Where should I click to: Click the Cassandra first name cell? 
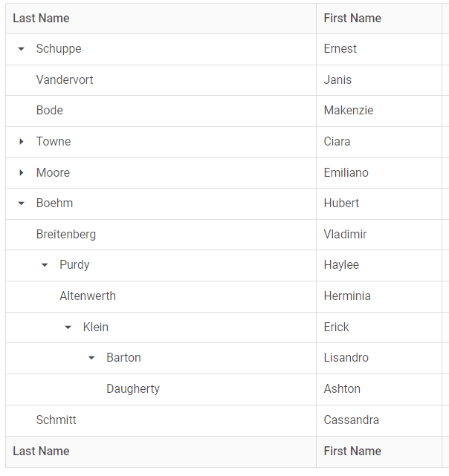(x=352, y=420)
